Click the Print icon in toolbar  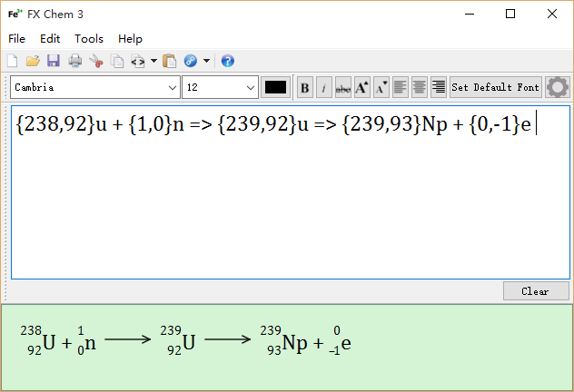(75, 61)
